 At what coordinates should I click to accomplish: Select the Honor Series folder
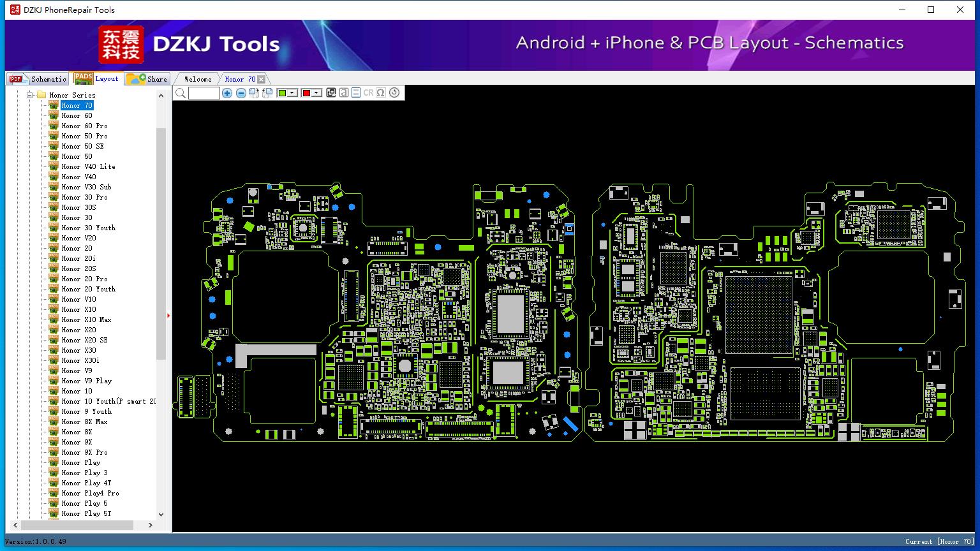click(72, 95)
